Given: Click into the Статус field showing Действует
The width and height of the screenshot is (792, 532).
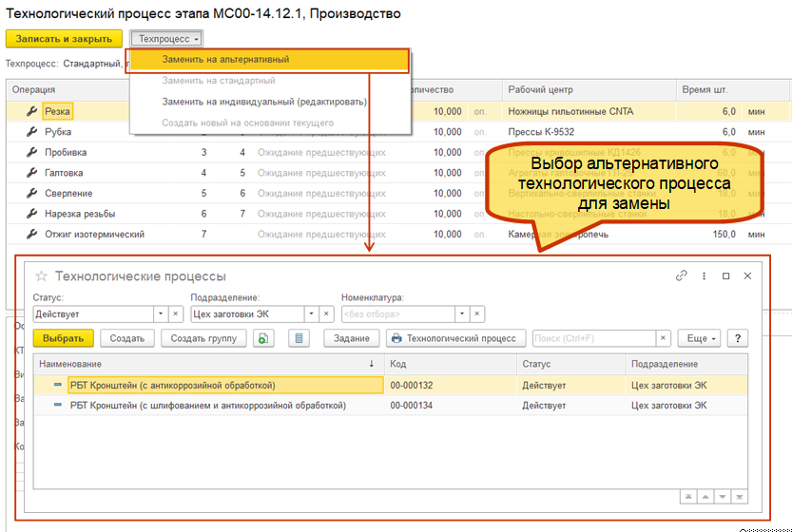Looking at the screenshot, I should click(93, 313).
